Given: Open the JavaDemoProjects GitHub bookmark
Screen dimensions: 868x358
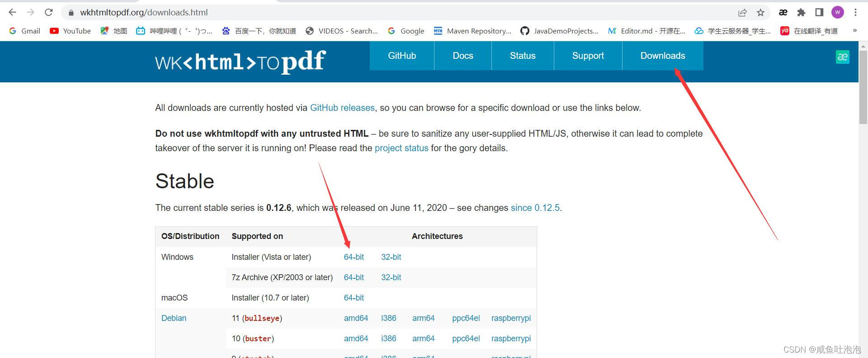Looking at the screenshot, I should pyautogui.click(x=559, y=31).
